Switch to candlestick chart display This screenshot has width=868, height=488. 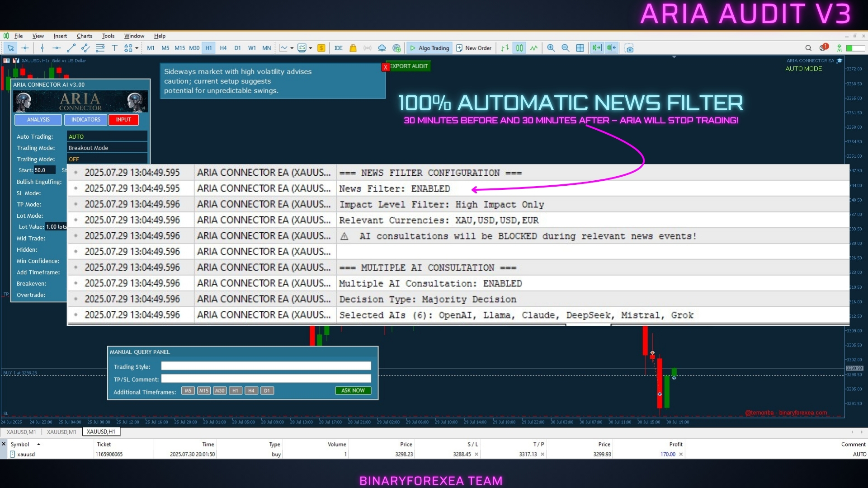(x=519, y=48)
